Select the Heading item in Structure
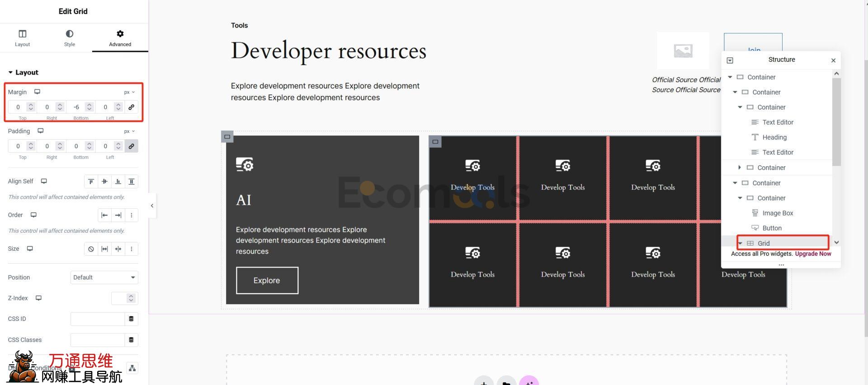The height and width of the screenshot is (385, 868). [774, 137]
